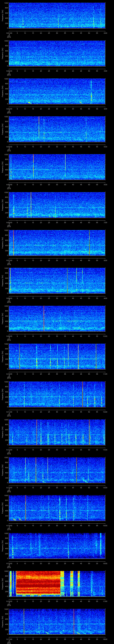Viewport: 114px width, 644px height.
Task: Choose the spectrogram panel starting at 6:07:00
Action: pos(57,243)
